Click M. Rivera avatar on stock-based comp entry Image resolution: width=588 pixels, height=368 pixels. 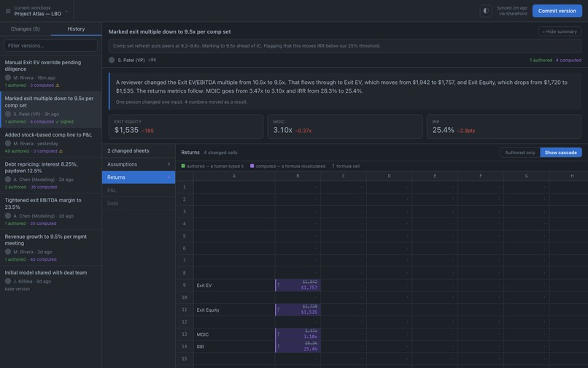[8, 143]
